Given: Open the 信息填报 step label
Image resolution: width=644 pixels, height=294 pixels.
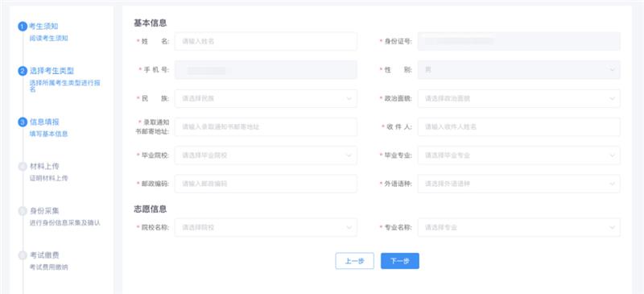Looking at the screenshot, I should point(44,122).
